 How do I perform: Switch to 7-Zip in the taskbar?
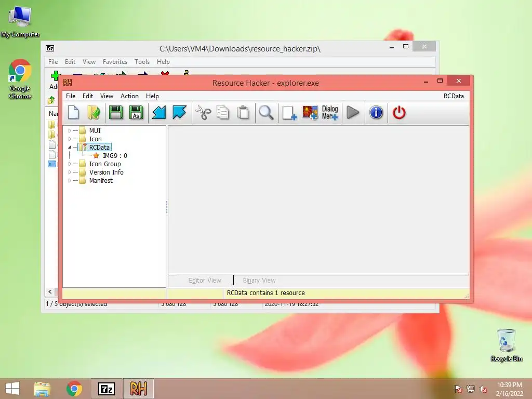[106, 389]
